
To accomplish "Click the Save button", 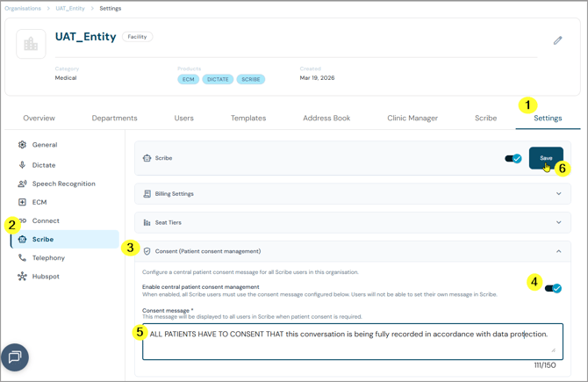I will (546, 158).
